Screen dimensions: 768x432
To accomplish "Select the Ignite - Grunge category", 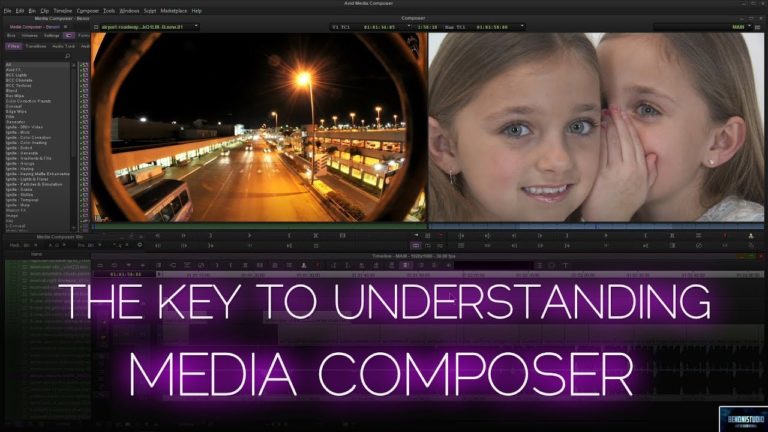I will pyautogui.click(x=37, y=164).
